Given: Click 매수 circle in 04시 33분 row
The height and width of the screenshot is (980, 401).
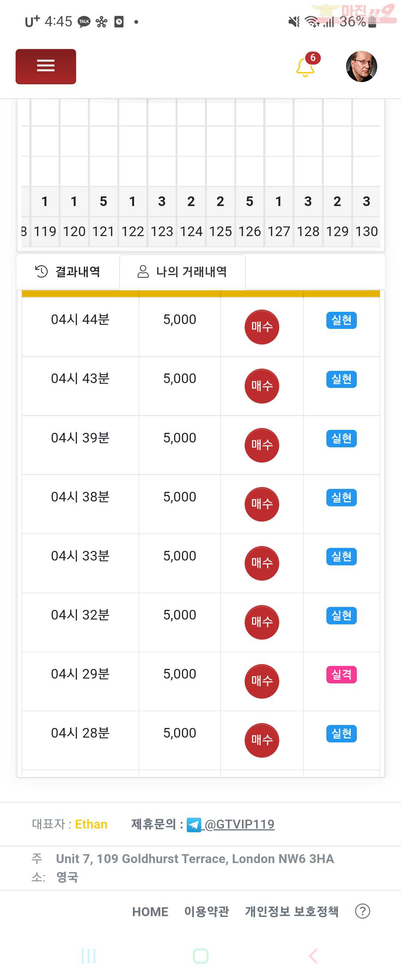Looking at the screenshot, I should (x=262, y=563).
